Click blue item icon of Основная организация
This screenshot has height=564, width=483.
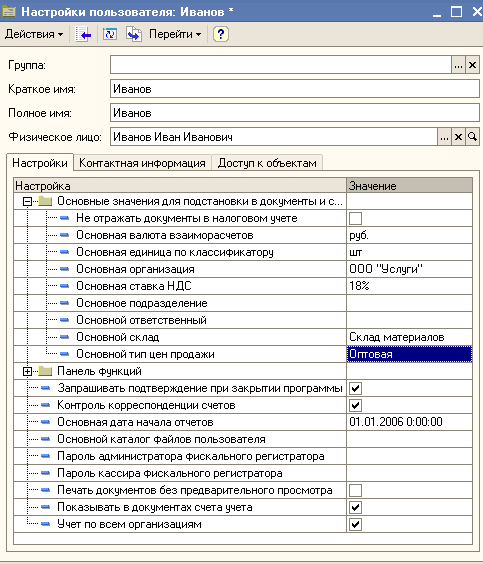pyautogui.click(x=64, y=269)
